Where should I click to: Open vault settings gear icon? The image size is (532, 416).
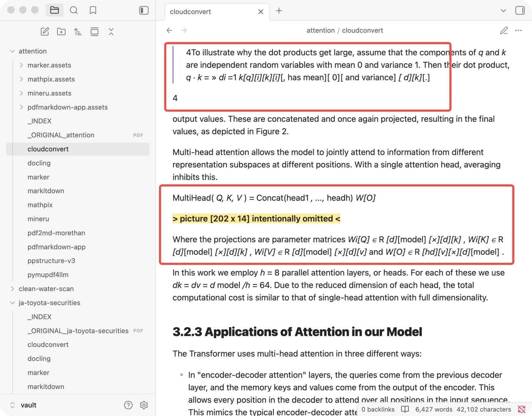coord(144,405)
